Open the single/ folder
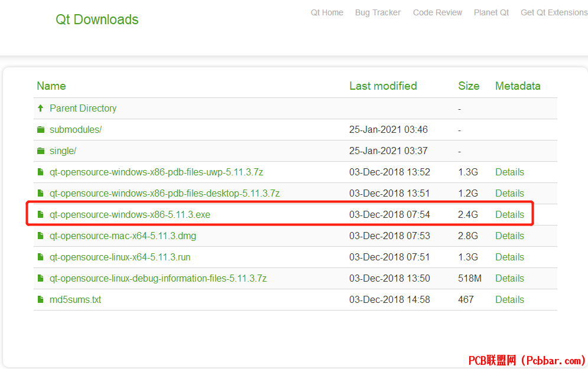 pyautogui.click(x=63, y=151)
